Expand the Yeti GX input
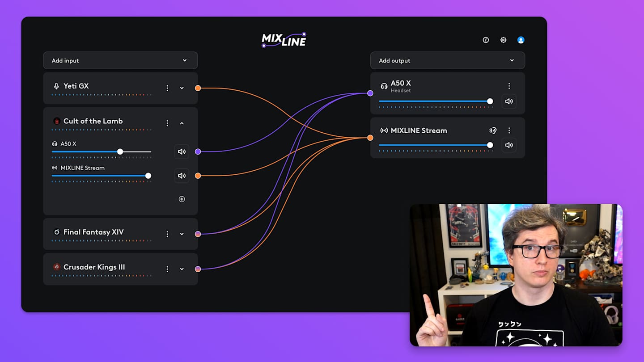644x362 pixels. click(182, 88)
